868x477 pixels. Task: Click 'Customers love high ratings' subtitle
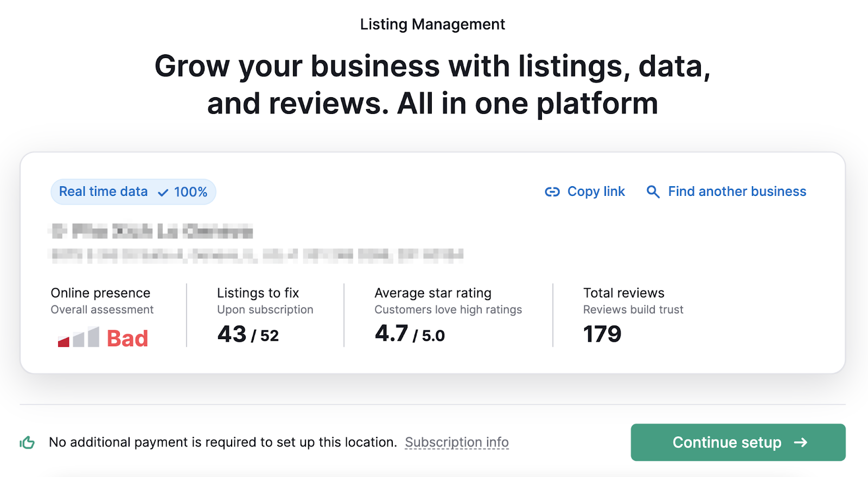point(448,310)
